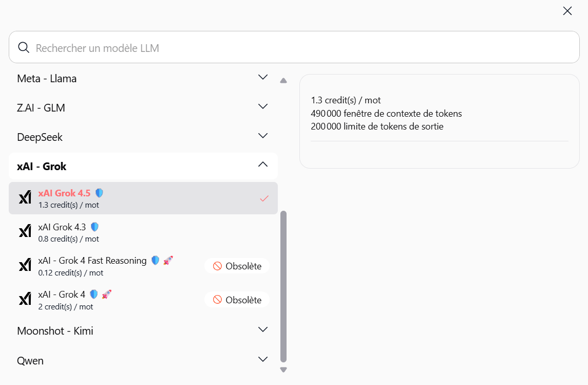Click the 490 000 fenêtre de contexte line
588x385 pixels.
coord(386,113)
